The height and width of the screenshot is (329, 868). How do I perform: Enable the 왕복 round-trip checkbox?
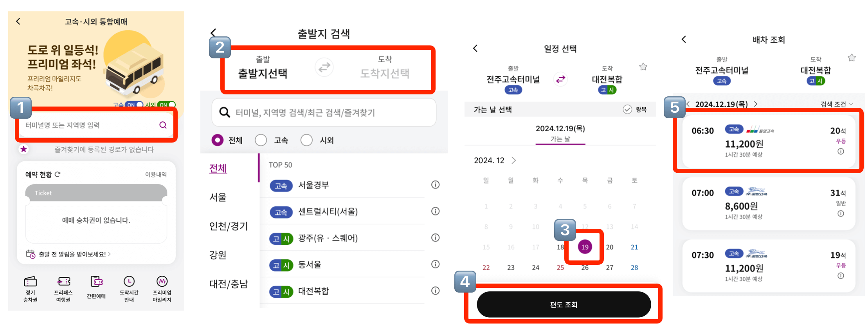628,109
